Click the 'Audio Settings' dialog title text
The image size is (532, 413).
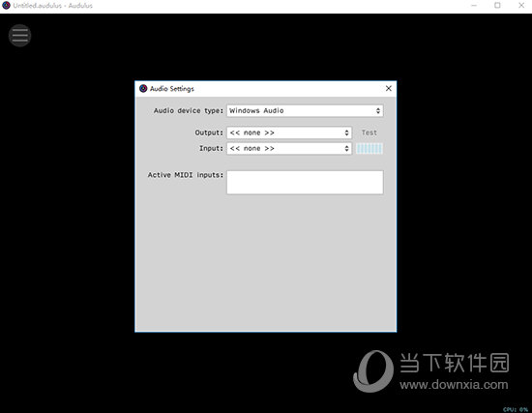172,89
